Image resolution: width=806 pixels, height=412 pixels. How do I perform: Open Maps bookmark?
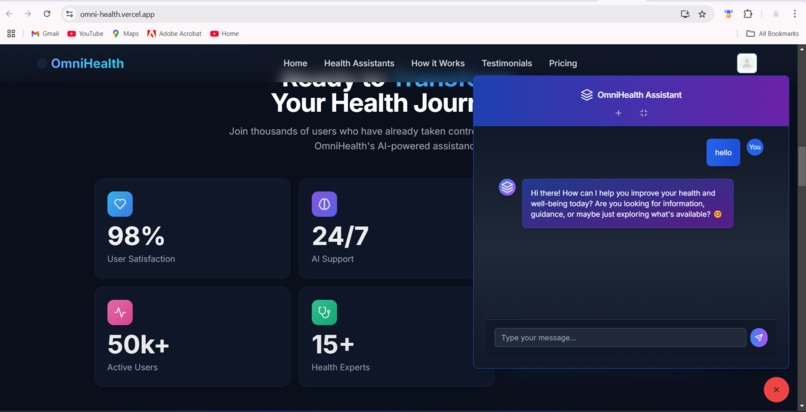pos(125,33)
